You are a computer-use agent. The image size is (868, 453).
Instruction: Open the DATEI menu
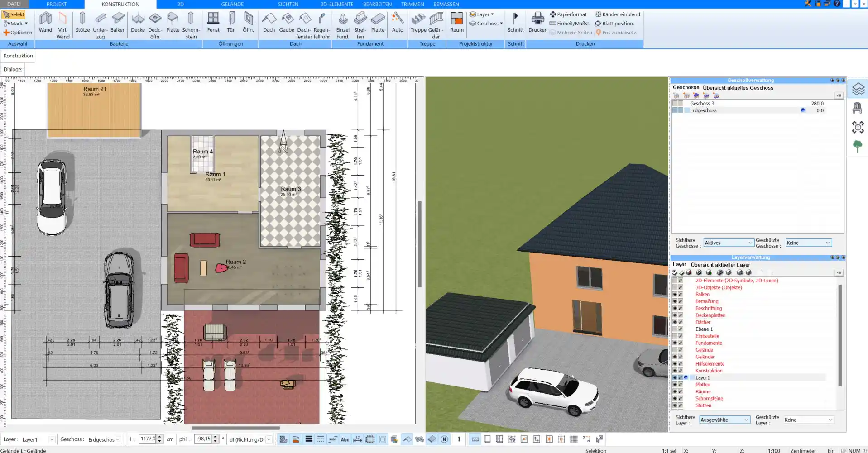pos(14,4)
